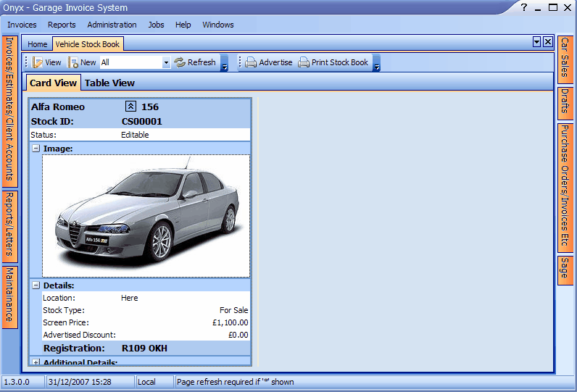Click the View icon in the toolbar
The width and height of the screenshot is (577, 392).
[x=37, y=62]
